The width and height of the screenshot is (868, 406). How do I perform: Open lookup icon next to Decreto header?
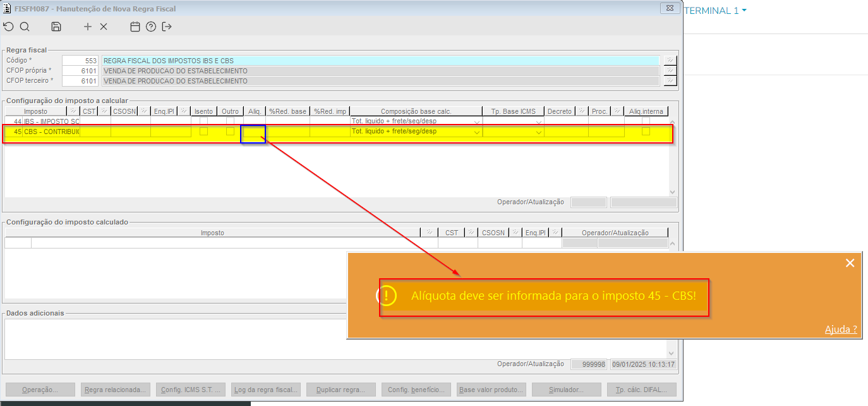coord(582,111)
